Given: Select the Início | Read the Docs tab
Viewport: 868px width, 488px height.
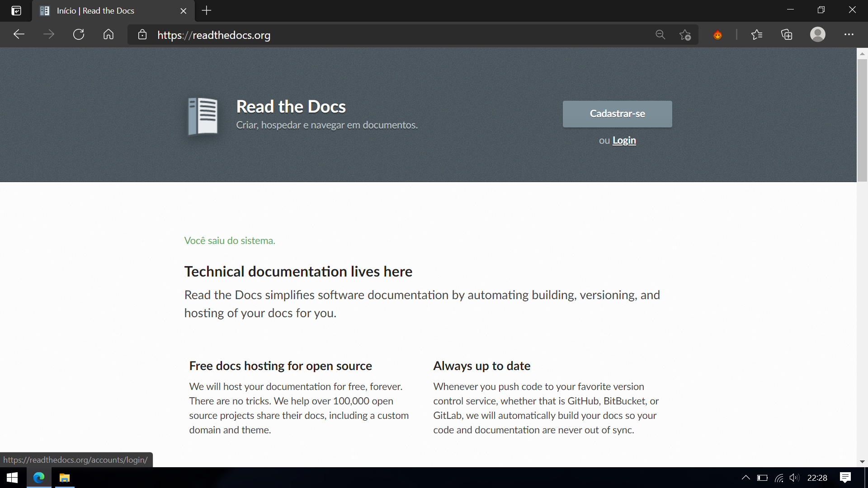Looking at the screenshot, I should [113, 11].
